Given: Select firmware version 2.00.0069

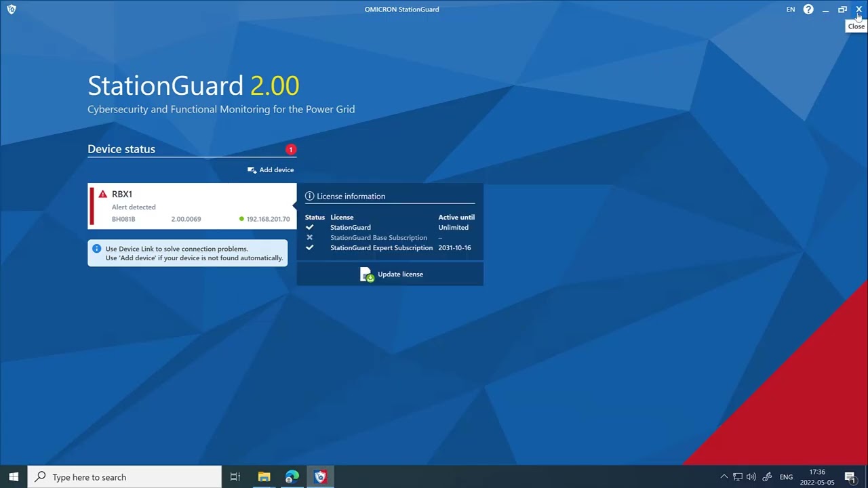Looking at the screenshot, I should (186, 219).
